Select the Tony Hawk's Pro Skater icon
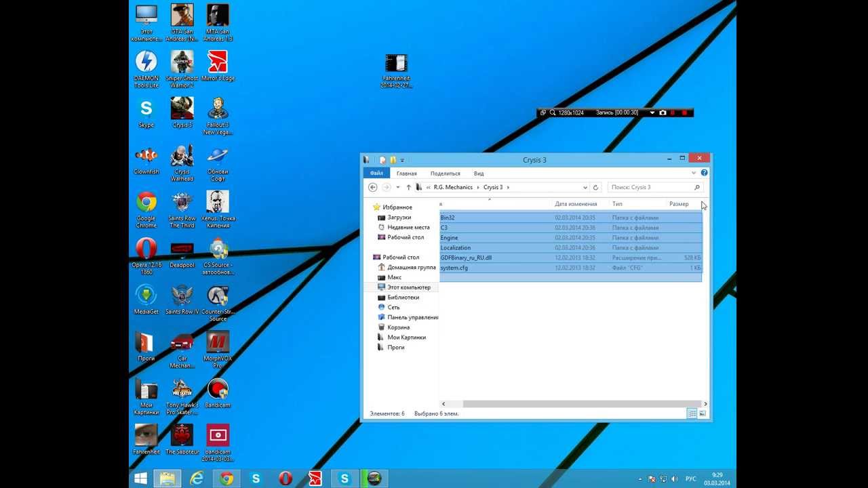 pos(182,396)
